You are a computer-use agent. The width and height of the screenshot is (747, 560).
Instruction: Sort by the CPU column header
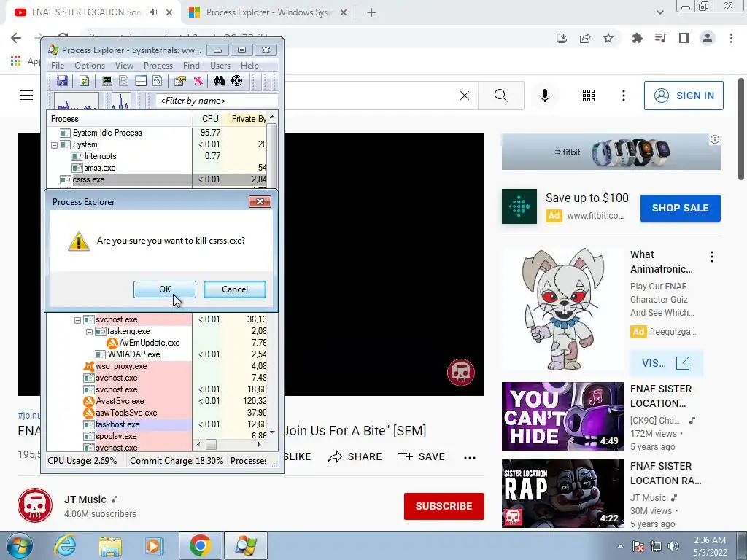point(207,119)
